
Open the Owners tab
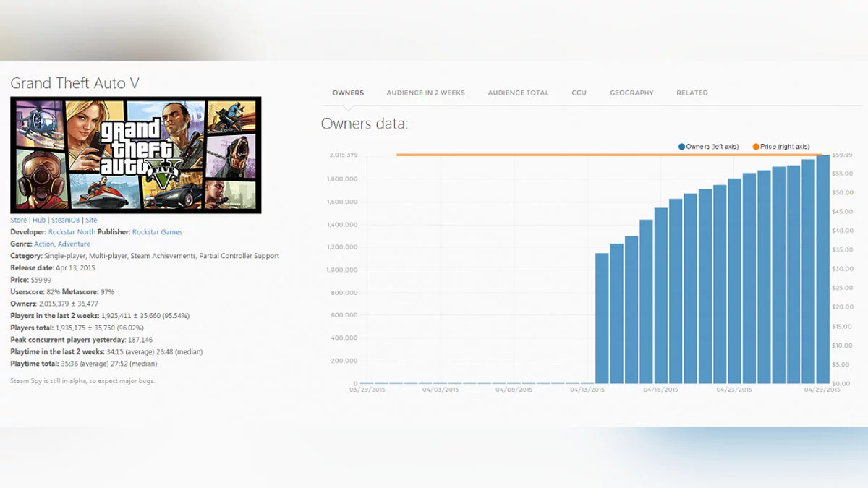tap(348, 93)
